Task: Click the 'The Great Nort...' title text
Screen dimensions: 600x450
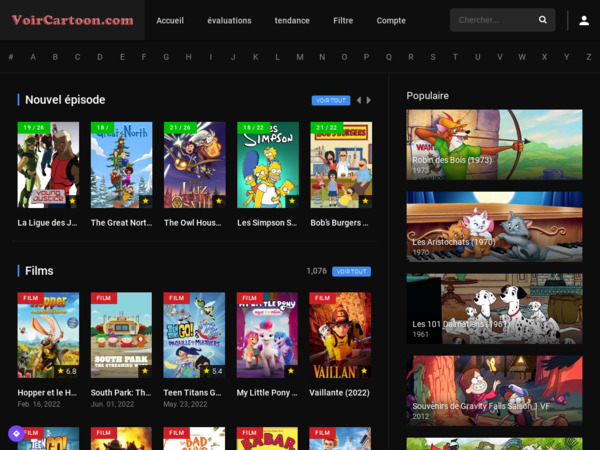Action: (121, 223)
